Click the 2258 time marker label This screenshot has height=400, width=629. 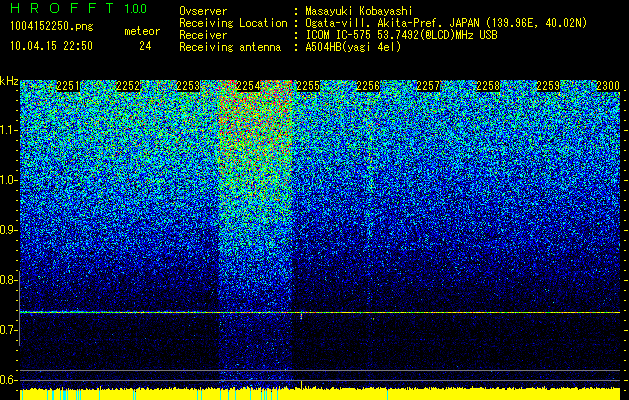point(488,86)
